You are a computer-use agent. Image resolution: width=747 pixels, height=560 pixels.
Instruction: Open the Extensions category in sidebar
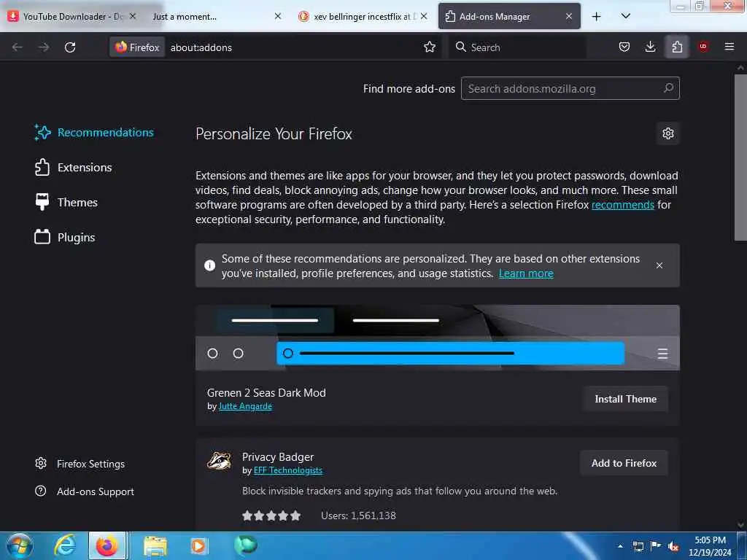coord(74,168)
